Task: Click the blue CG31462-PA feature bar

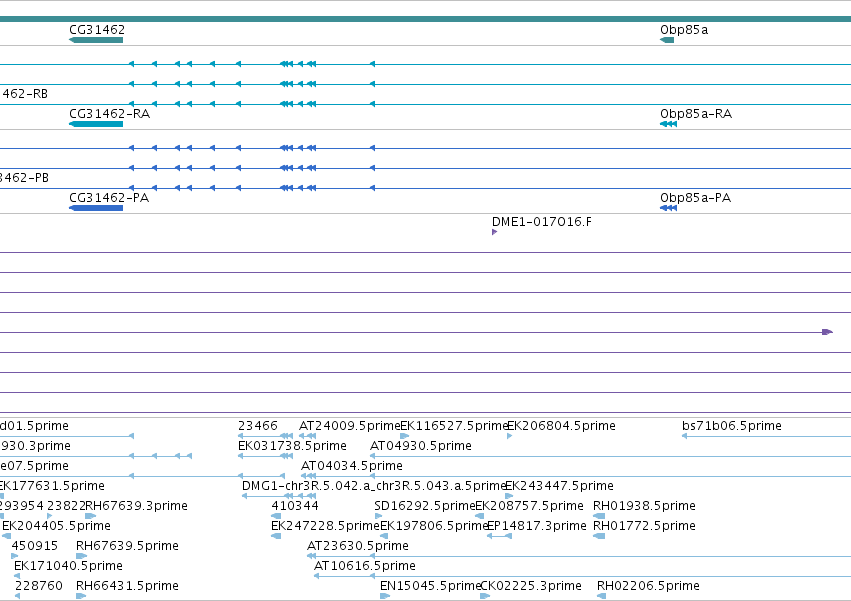Action: (96, 208)
